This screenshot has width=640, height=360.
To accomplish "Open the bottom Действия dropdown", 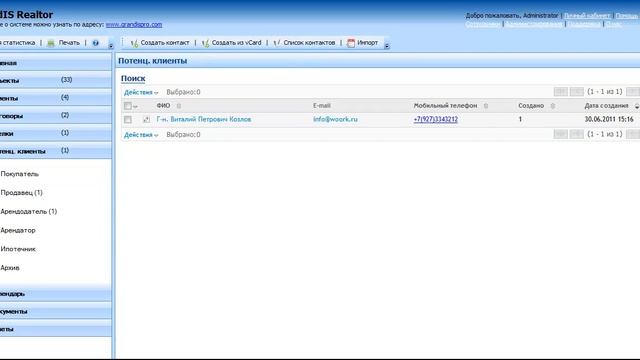I will [x=141, y=135].
